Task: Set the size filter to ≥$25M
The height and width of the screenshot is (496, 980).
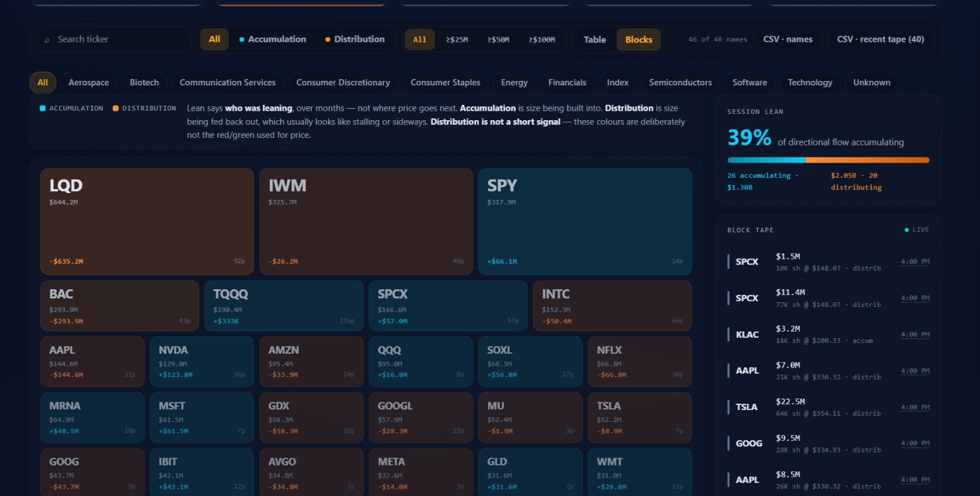Action: coord(457,39)
